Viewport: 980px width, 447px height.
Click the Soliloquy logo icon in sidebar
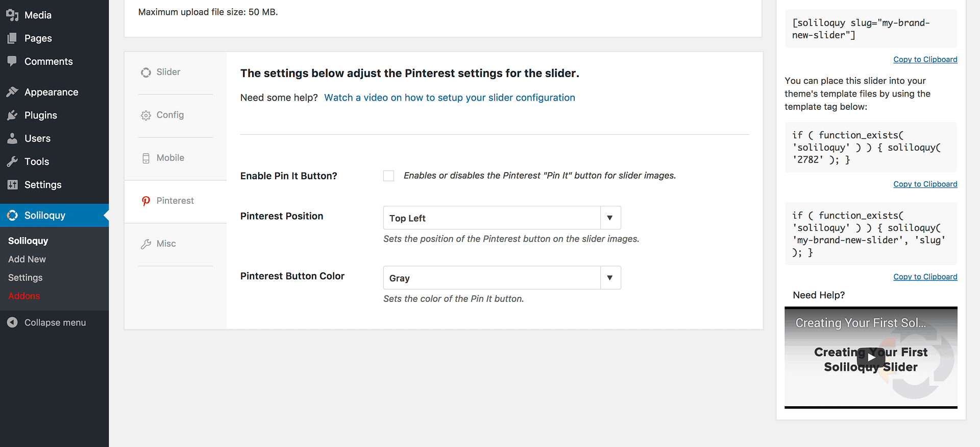point(13,216)
